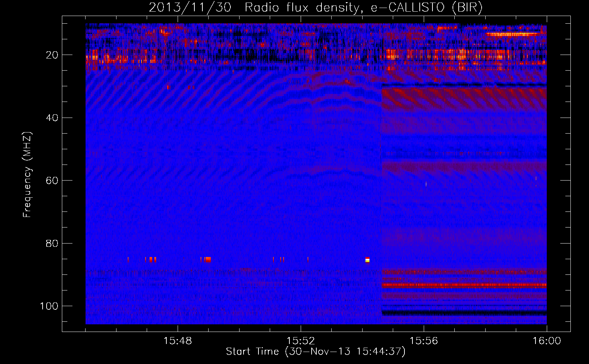
Task: Click the '100' frequency tick label
Action: 49,306
